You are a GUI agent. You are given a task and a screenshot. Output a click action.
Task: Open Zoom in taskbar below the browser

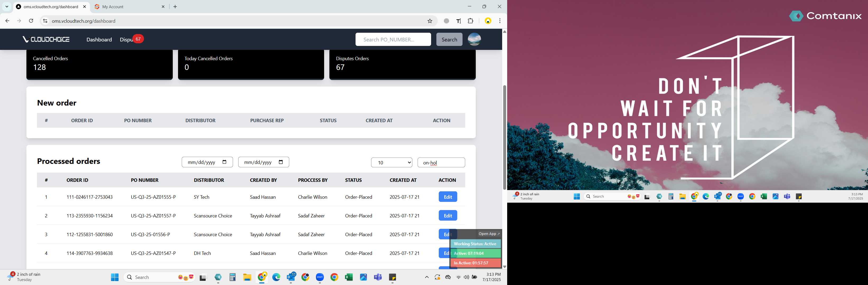point(320,277)
